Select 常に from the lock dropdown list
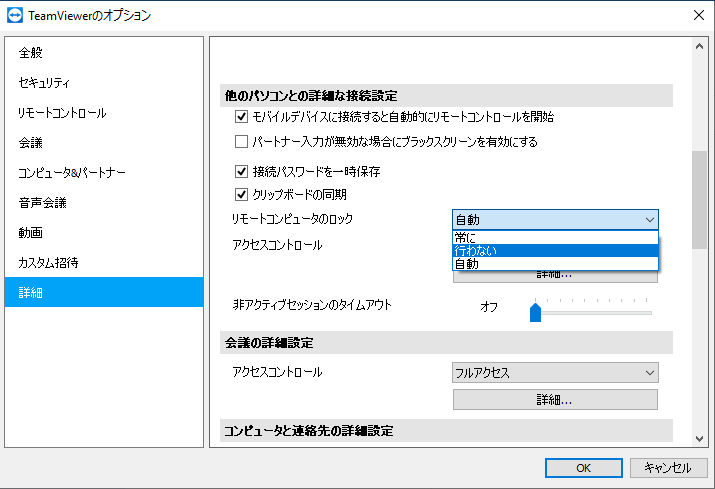The width and height of the screenshot is (715, 489). click(555, 237)
